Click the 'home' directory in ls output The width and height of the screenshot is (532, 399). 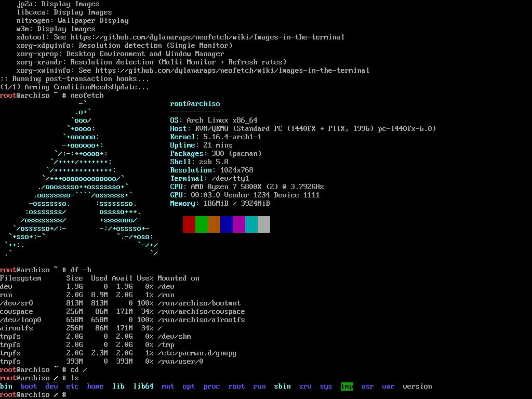pos(96,387)
